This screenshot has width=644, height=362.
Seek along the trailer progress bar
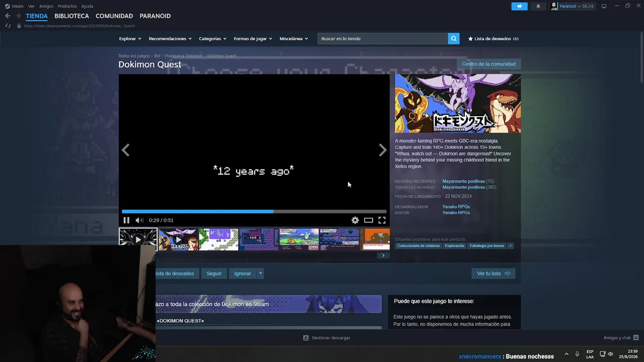[254, 212]
